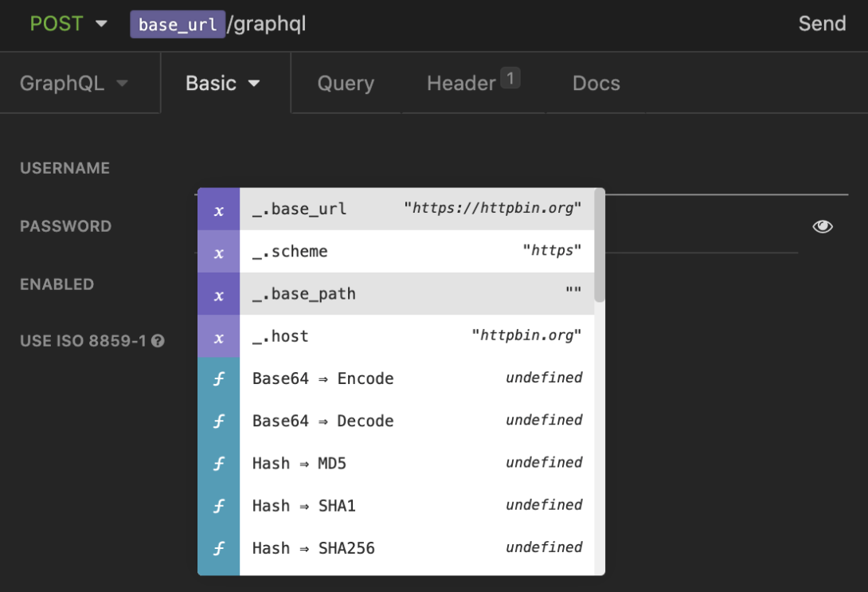
Task: Reveal the password with the eye toggle
Action: click(823, 226)
